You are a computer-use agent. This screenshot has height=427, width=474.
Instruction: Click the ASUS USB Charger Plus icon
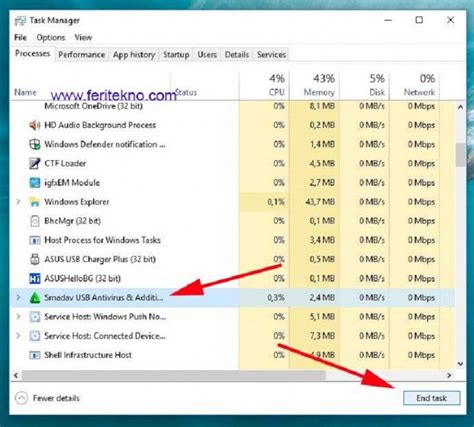coord(35,259)
